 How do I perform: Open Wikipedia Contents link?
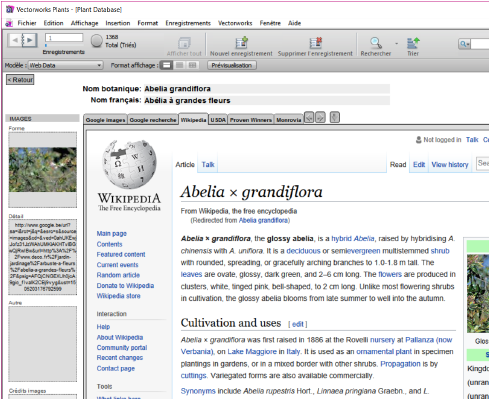coord(110,244)
